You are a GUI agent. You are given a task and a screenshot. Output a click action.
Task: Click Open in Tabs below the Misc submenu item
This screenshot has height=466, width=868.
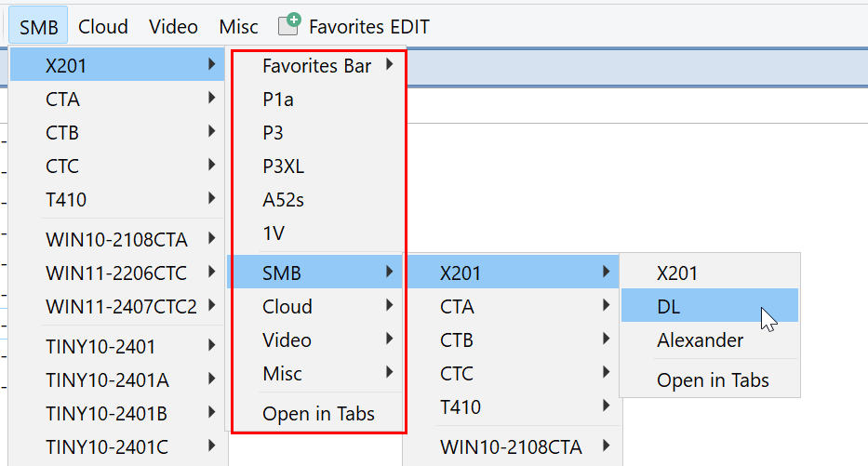click(x=318, y=414)
